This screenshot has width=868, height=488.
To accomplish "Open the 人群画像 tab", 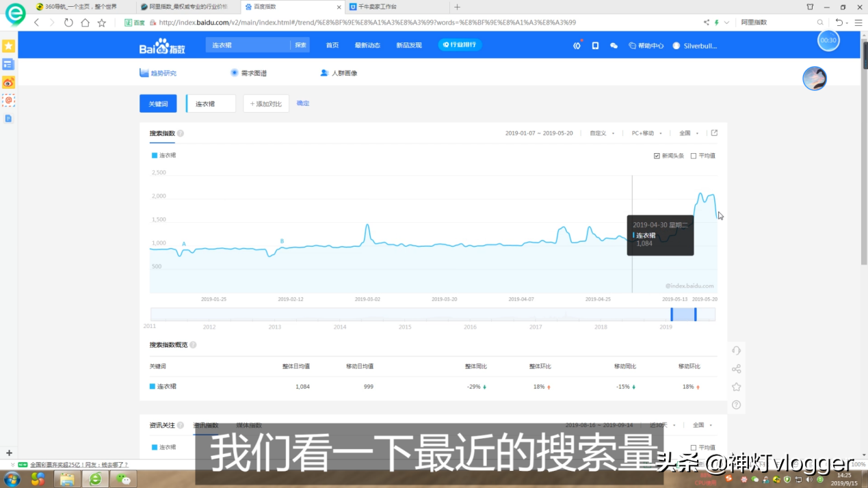I will click(339, 73).
